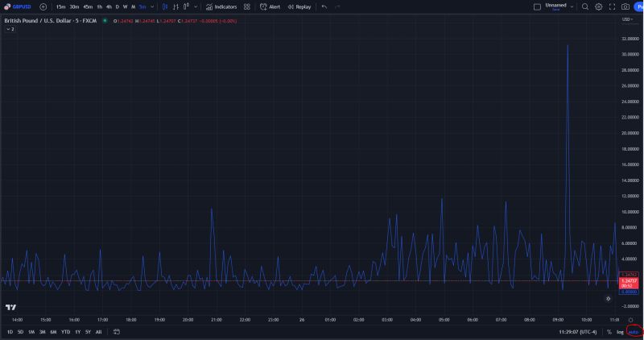
Task: Click the 21:00 time axis label
Action: coord(217,320)
